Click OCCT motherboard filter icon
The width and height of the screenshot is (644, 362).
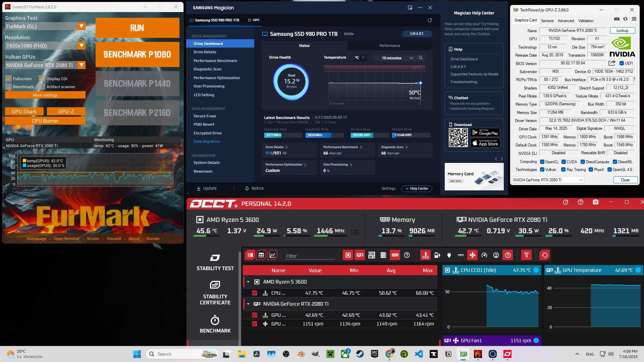[372, 255]
